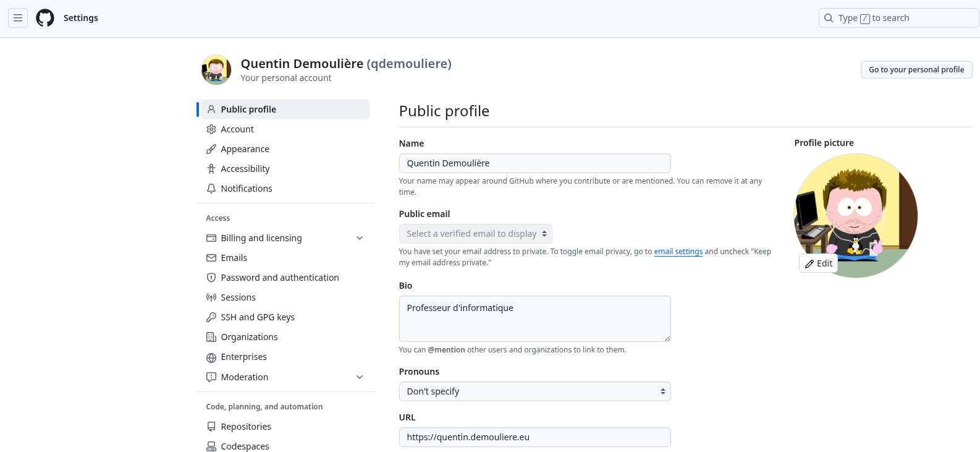Expand the Billing and licensing section
The image size is (980, 452).
click(360, 238)
